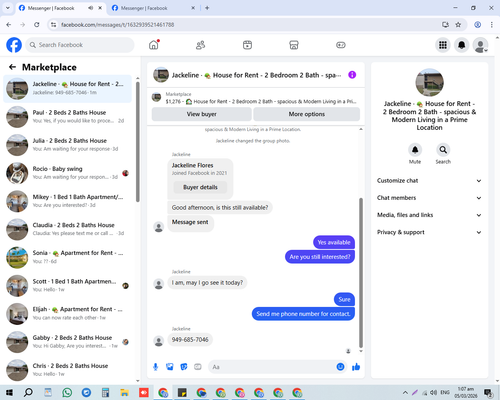Open Jackeline House for Rent conversation

68,88
